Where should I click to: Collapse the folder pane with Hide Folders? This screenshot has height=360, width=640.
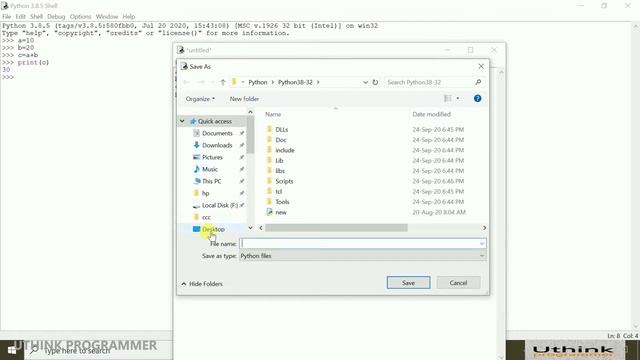click(202, 284)
